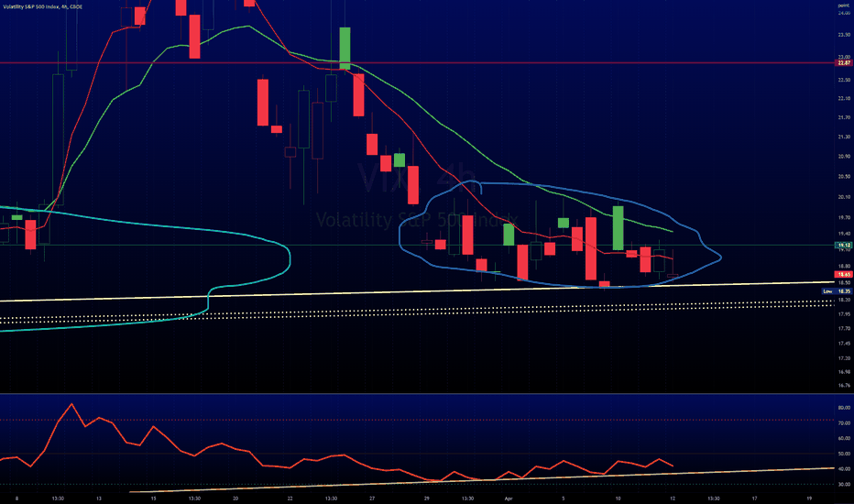Click the 17 date label on time axis

[x=754, y=499]
